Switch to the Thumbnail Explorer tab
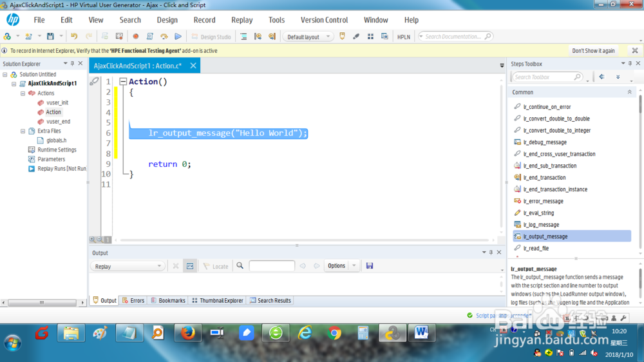Image resolution: width=644 pixels, height=362 pixels. click(x=218, y=300)
